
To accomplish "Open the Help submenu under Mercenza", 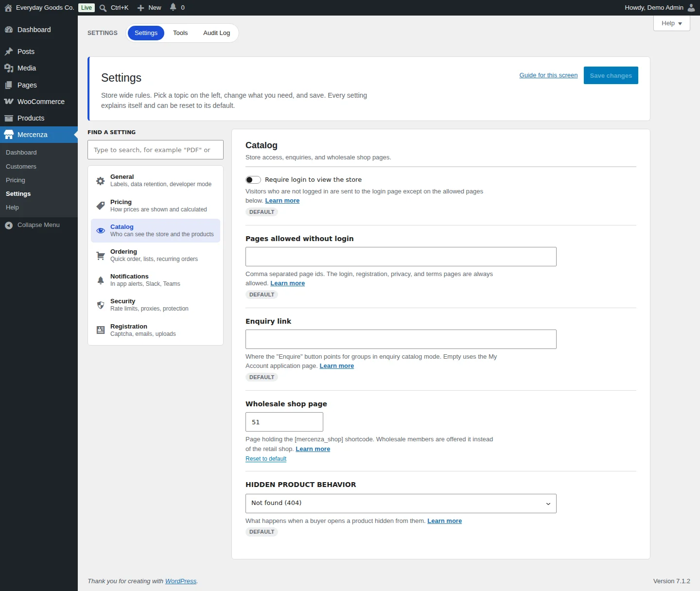I will [12, 208].
